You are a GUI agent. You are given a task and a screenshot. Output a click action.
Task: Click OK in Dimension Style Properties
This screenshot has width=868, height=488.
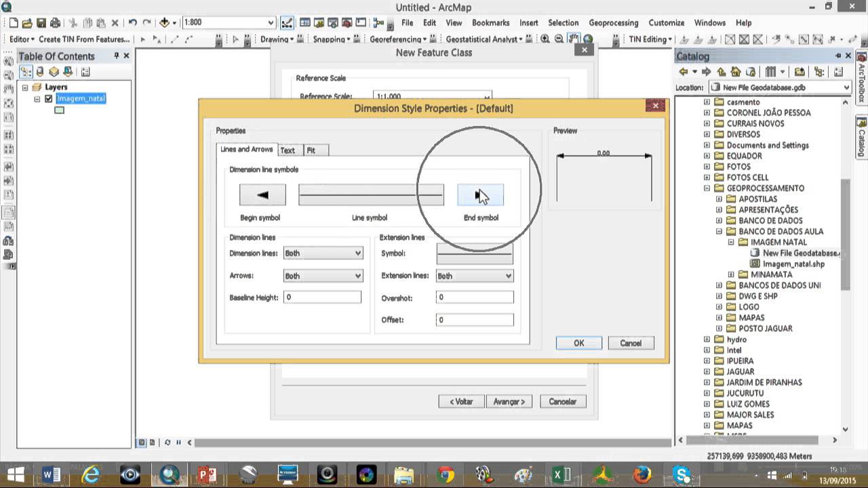point(578,343)
